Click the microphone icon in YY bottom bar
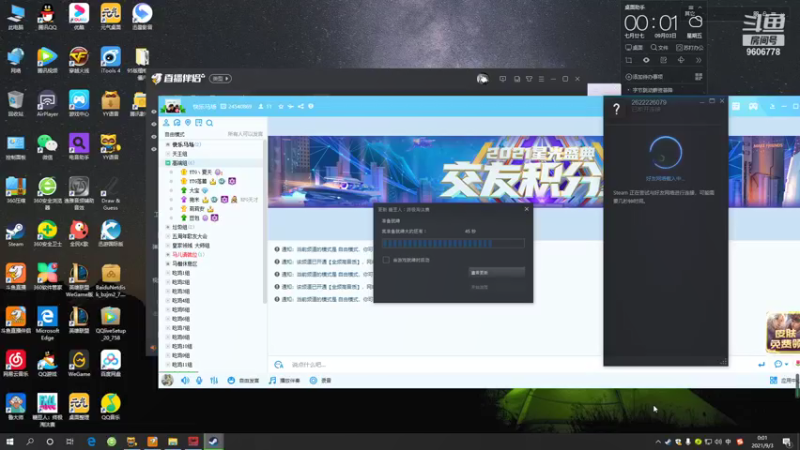Viewport: 800px width, 450px height. pyautogui.click(x=199, y=381)
